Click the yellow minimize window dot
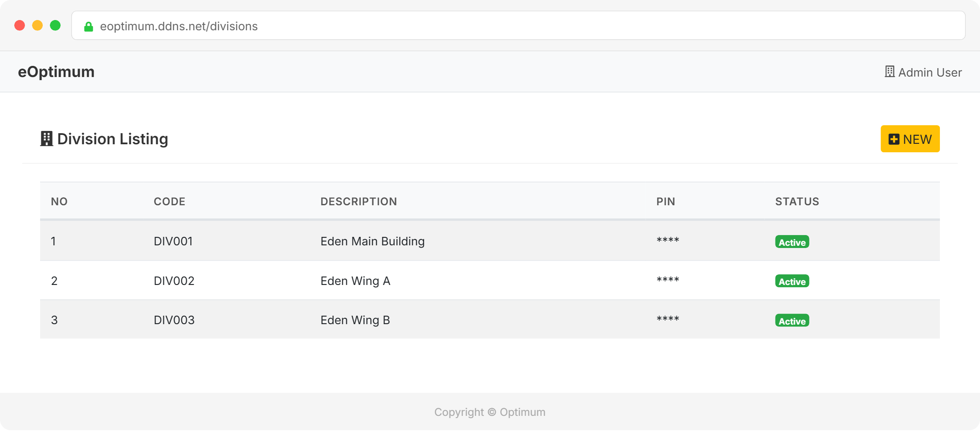The width and height of the screenshot is (980, 431). tap(37, 25)
